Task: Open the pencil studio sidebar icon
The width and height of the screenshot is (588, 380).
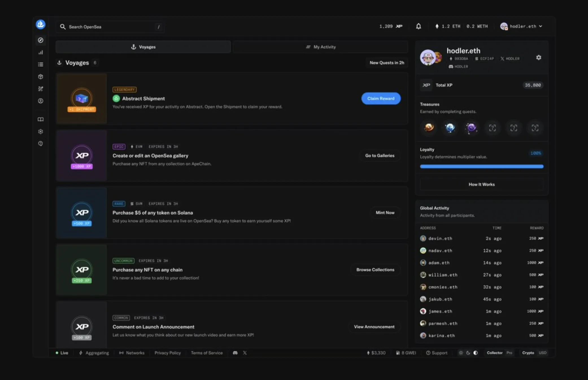Action: click(41, 89)
